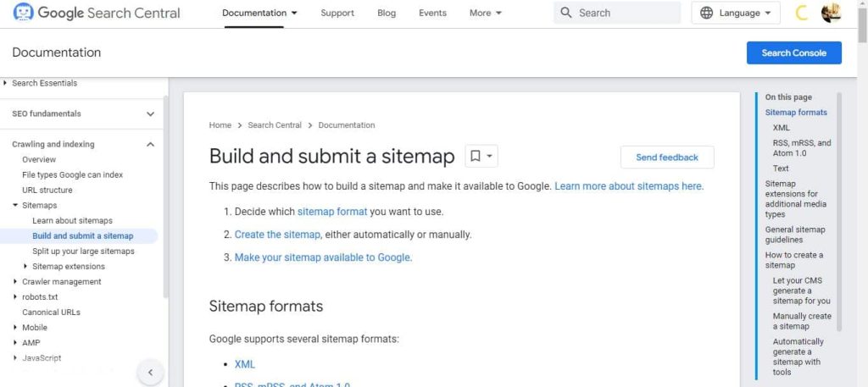Viewport: 868px width, 387px height.
Task: Click the left sidebar scrollbar
Action: 165,196
